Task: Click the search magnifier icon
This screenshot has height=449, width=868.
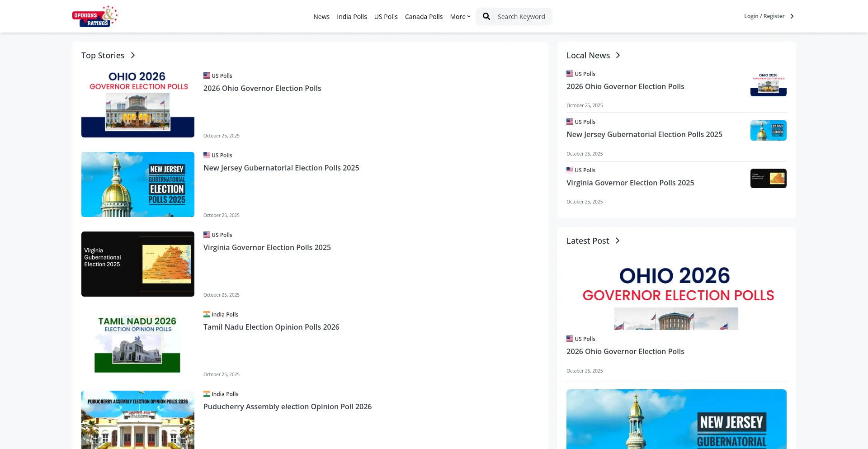Action: [x=486, y=17]
